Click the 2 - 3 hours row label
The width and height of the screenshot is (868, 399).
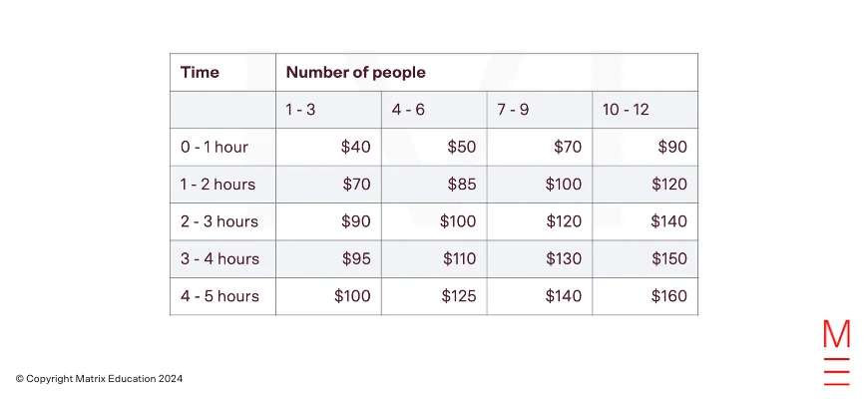click(219, 221)
